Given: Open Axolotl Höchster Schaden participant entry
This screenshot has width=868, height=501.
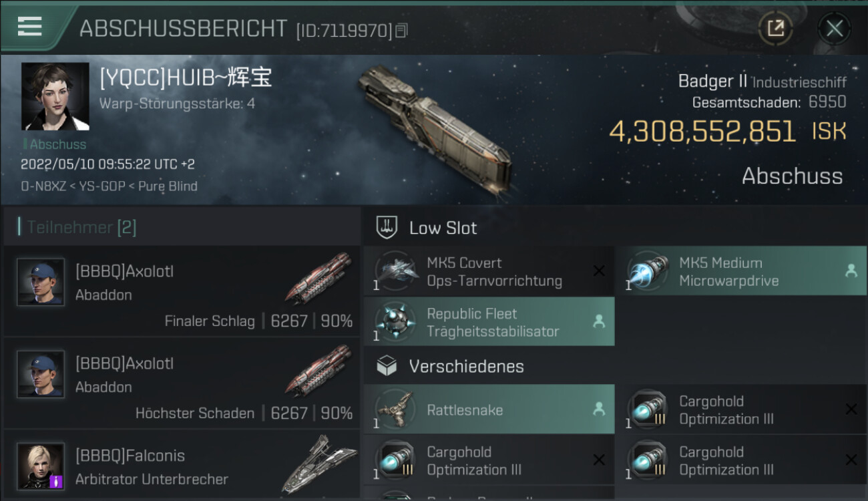Looking at the screenshot, I should [182, 383].
